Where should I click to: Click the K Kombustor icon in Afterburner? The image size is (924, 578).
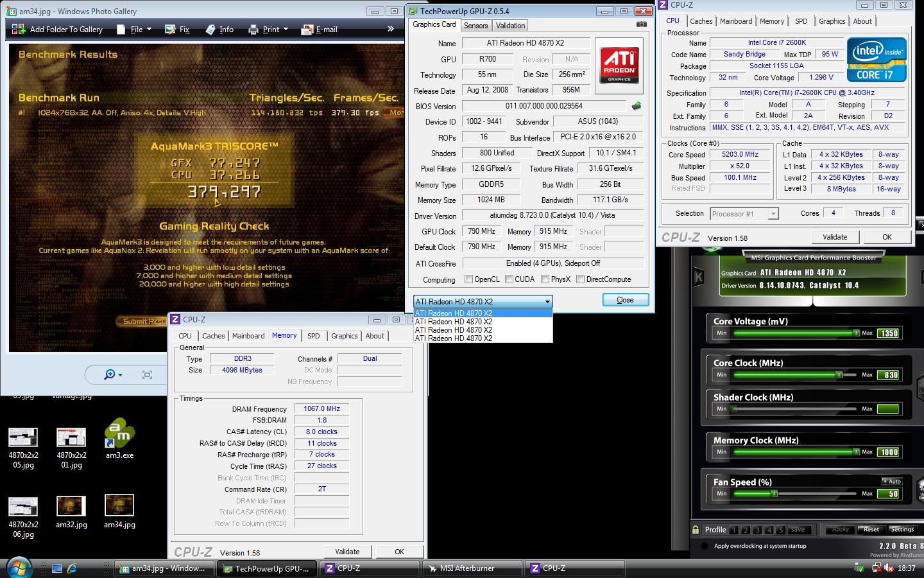pyautogui.click(x=698, y=277)
